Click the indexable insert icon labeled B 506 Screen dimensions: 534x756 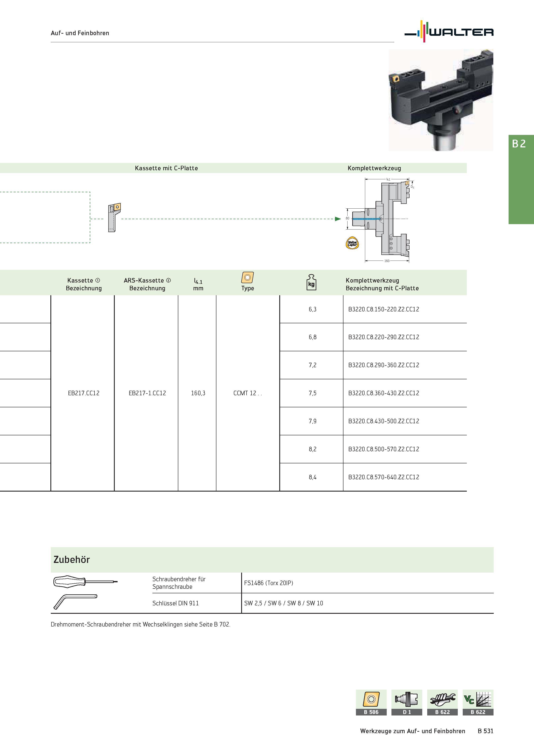coord(371,702)
